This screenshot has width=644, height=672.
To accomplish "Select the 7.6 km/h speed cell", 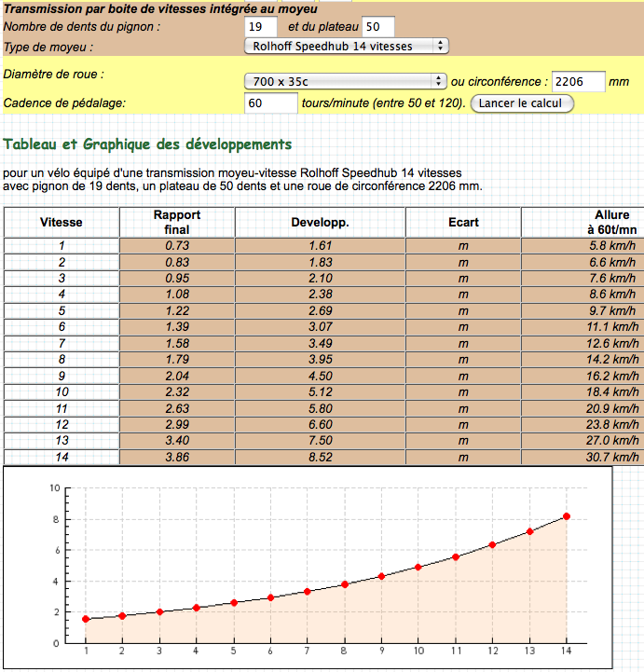I will (582, 278).
